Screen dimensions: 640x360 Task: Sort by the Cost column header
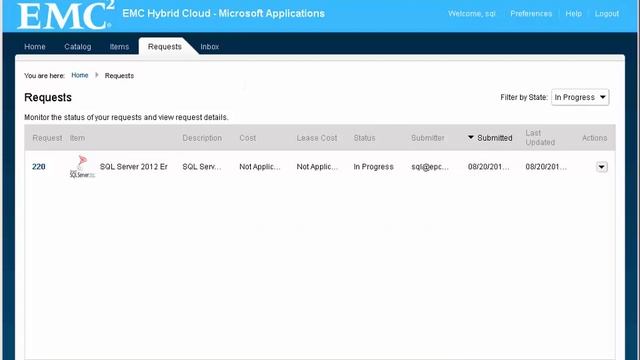click(x=248, y=138)
